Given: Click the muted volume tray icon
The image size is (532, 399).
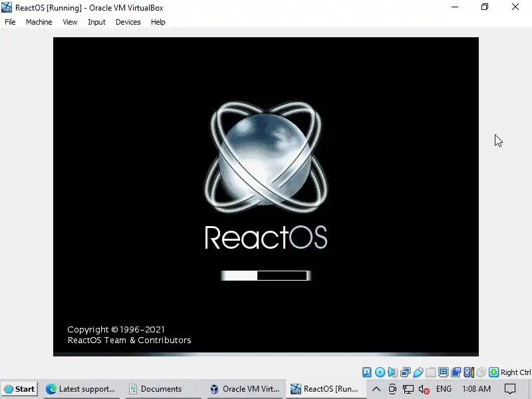Looking at the screenshot, I should click(424, 389).
